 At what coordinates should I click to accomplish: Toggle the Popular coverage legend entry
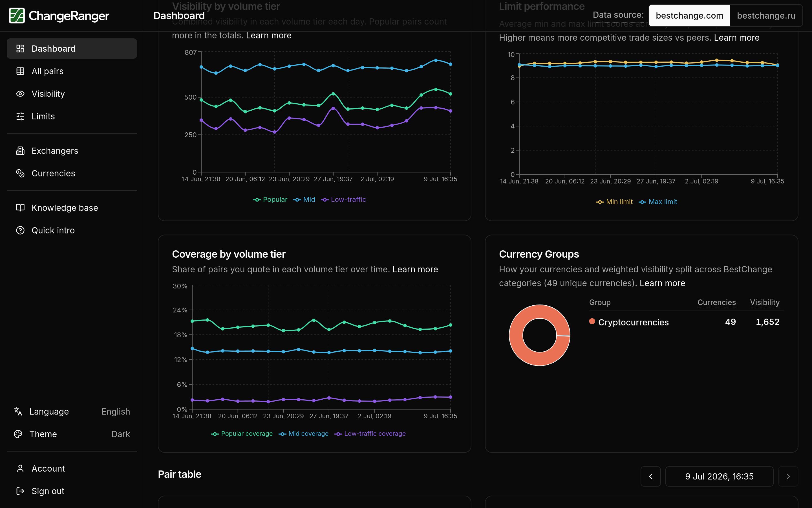coord(242,433)
